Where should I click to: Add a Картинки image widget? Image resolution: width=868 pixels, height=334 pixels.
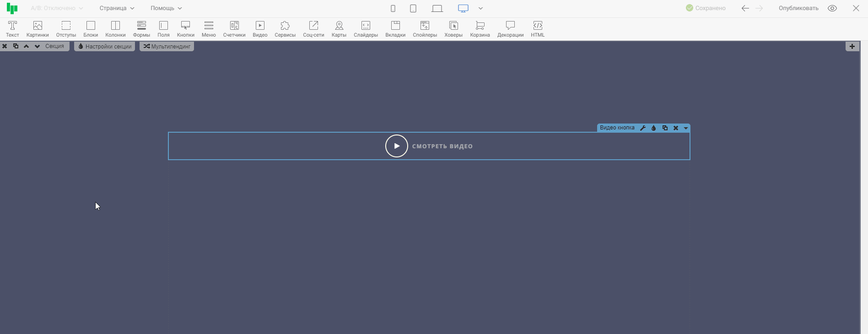click(x=38, y=29)
